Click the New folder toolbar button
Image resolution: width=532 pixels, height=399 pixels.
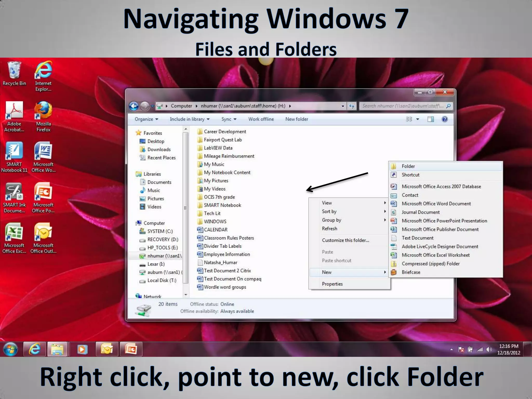(x=297, y=119)
